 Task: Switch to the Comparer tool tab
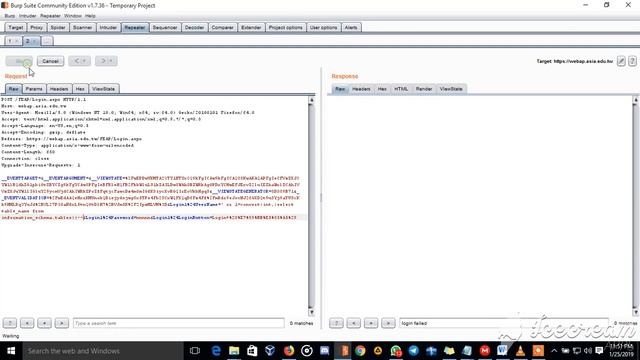click(x=222, y=27)
